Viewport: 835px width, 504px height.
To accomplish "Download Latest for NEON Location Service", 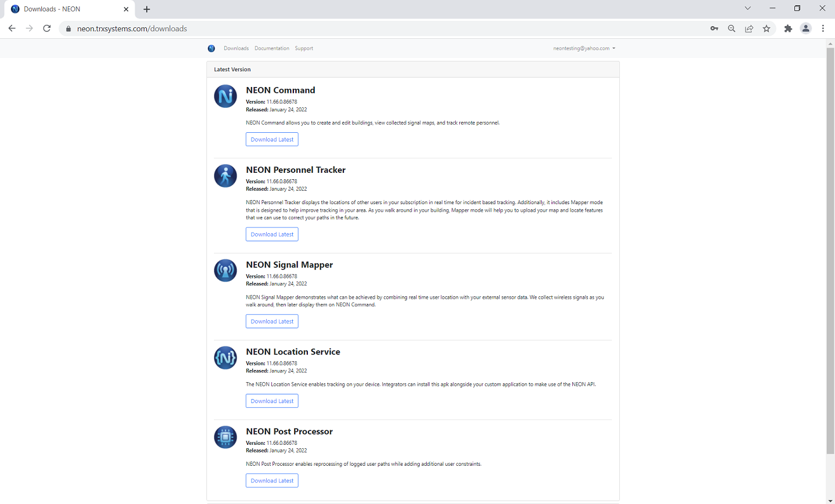I will click(x=272, y=401).
